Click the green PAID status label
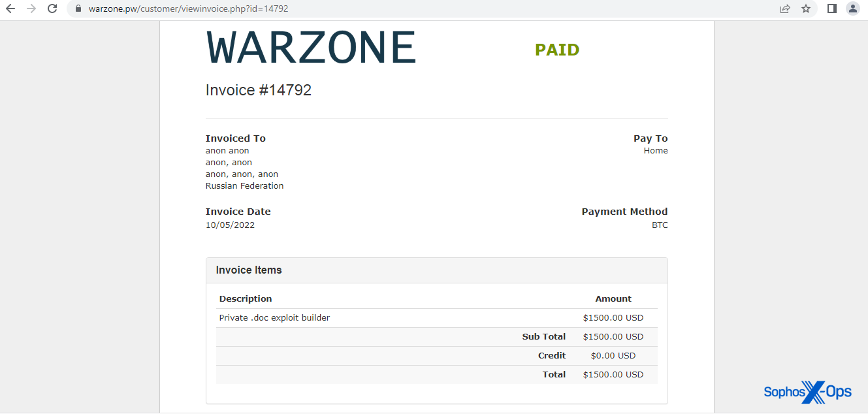 [x=556, y=50]
